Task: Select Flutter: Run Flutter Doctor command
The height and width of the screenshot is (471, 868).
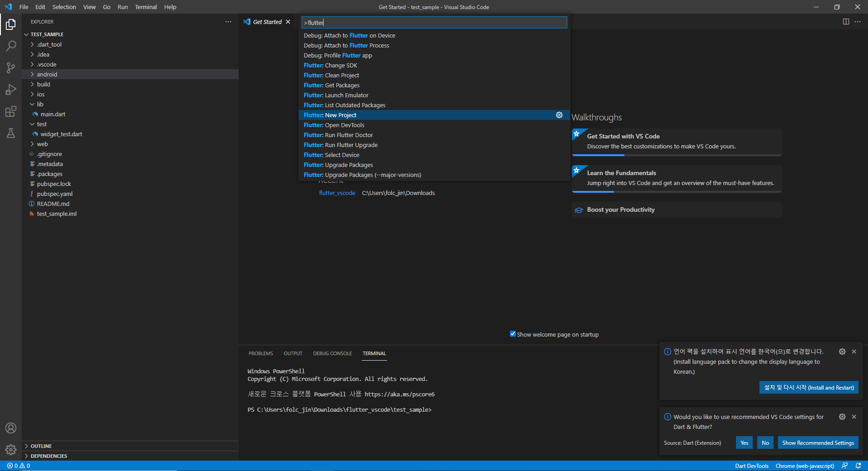Action: (x=434, y=135)
